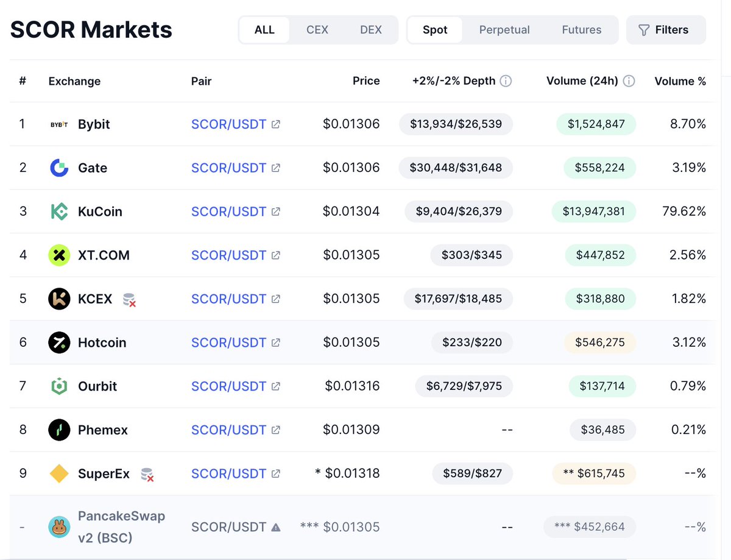
Task: Switch to the DEX tab
Action: pos(371,30)
